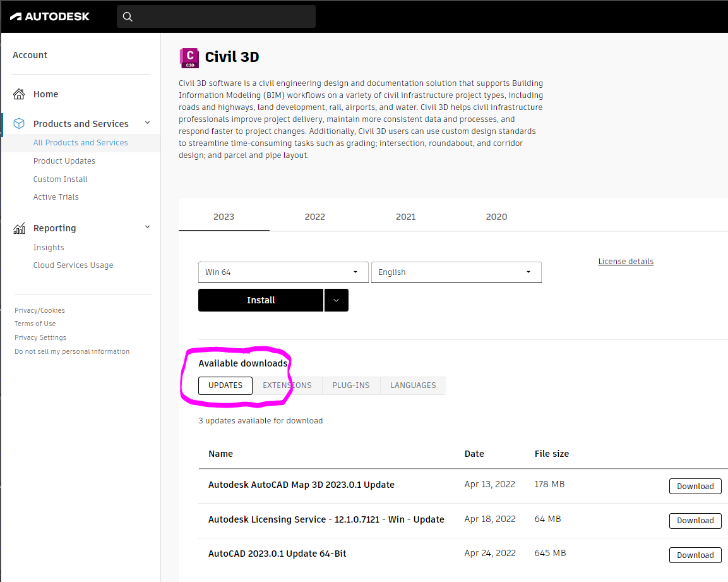The image size is (728, 582).
Task: Download the AutoCAD Map 3D 2023.0.1 Update
Action: click(x=695, y=486)
